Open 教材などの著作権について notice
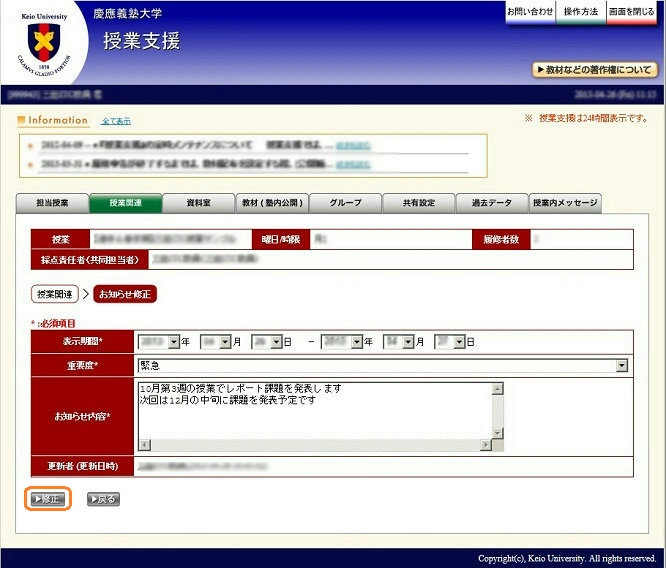666x568 pixels. coord(594,70)
